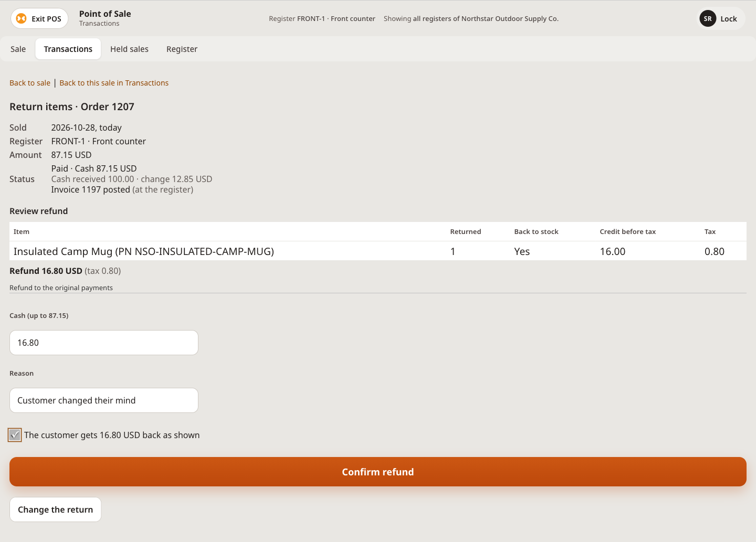
Task: Click the Paid · Cash 87.15 USD line
Action: [94, 168]
